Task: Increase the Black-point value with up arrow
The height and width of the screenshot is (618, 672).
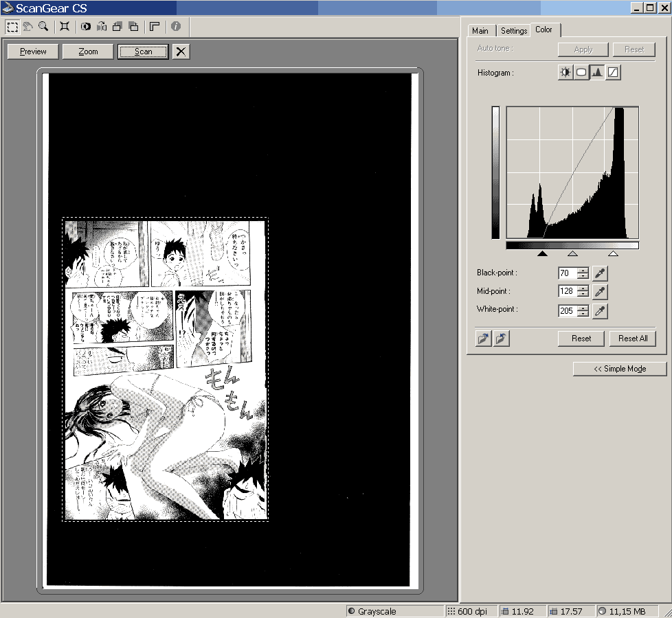Action: point(583,271)
